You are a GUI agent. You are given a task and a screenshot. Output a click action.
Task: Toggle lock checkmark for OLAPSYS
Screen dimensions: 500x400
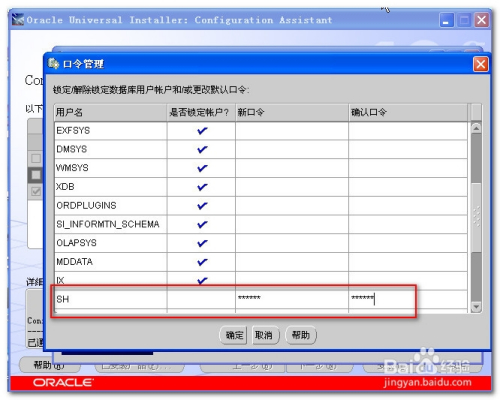[x=202, y=243]
